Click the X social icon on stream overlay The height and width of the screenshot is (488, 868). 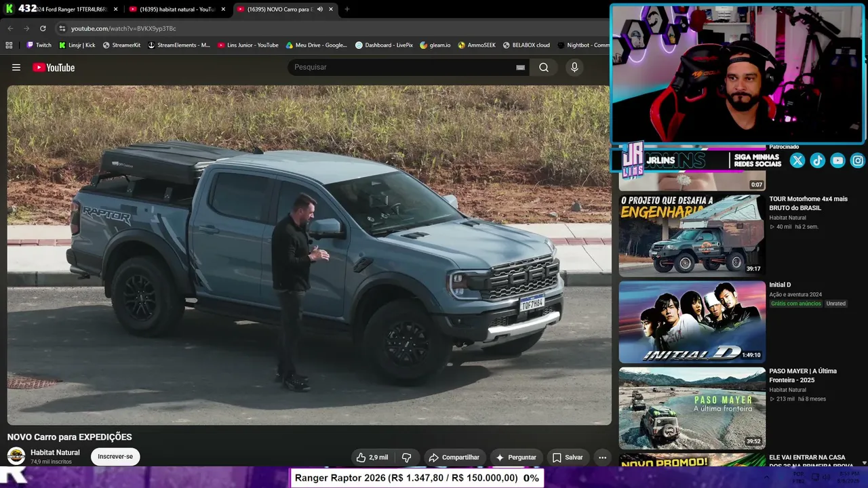tap(797, 161)
